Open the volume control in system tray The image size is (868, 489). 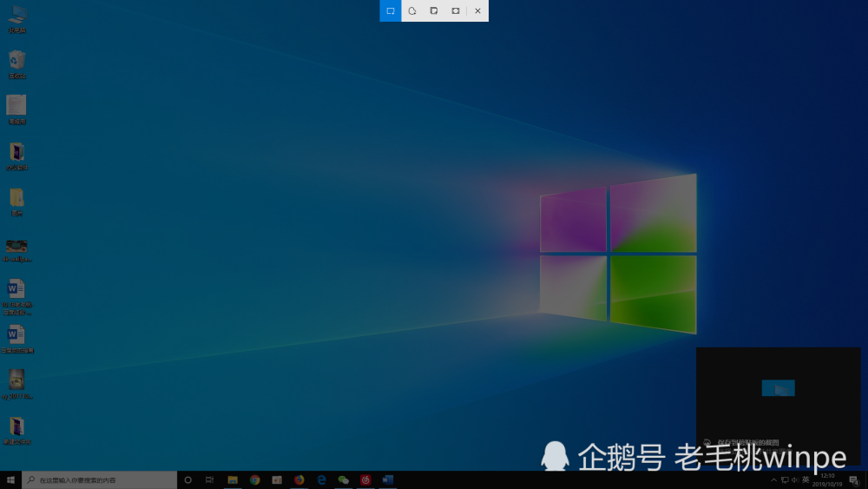[x=795, y=480]
